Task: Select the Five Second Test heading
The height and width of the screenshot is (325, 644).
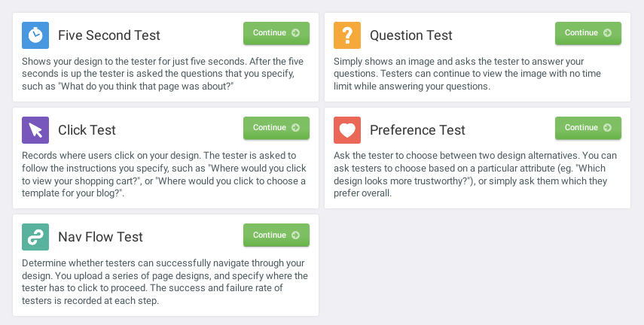Action: 109,35
